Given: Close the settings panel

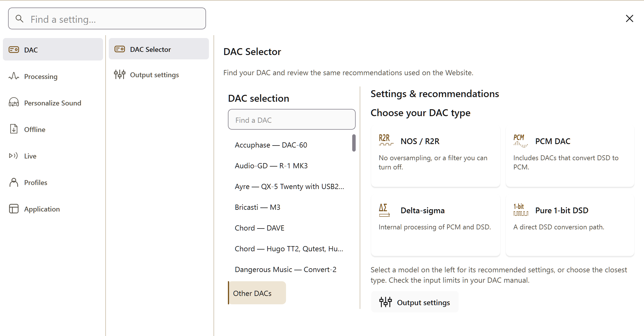Looking at the screenshot, I should tap(630, 18).
